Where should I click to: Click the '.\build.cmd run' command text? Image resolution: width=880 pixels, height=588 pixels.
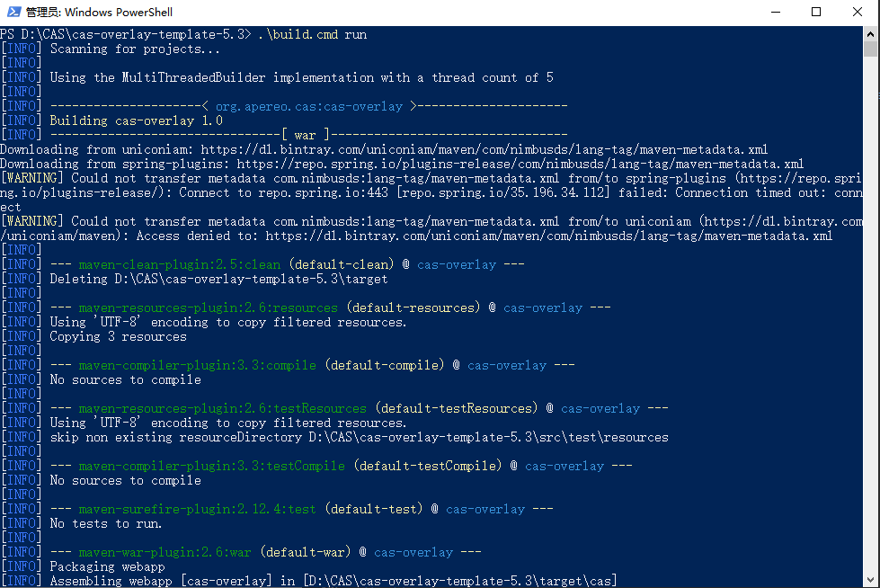tap(313, 34)
